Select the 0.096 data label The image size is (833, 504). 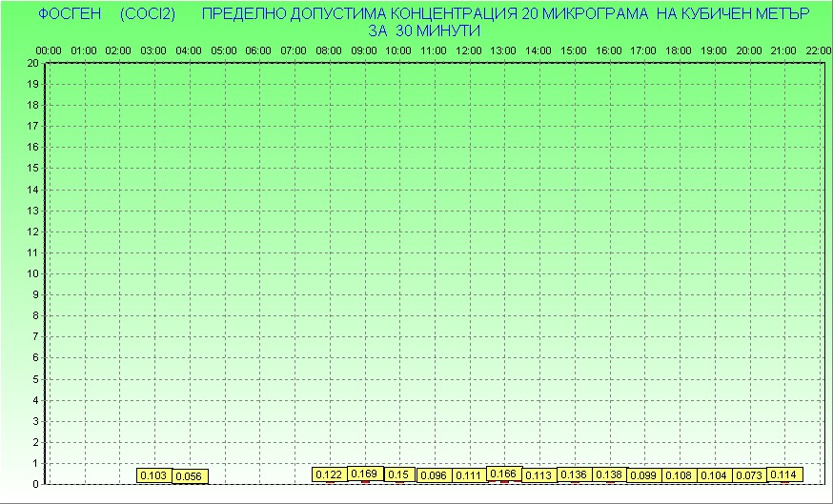[x=434, y=475]
